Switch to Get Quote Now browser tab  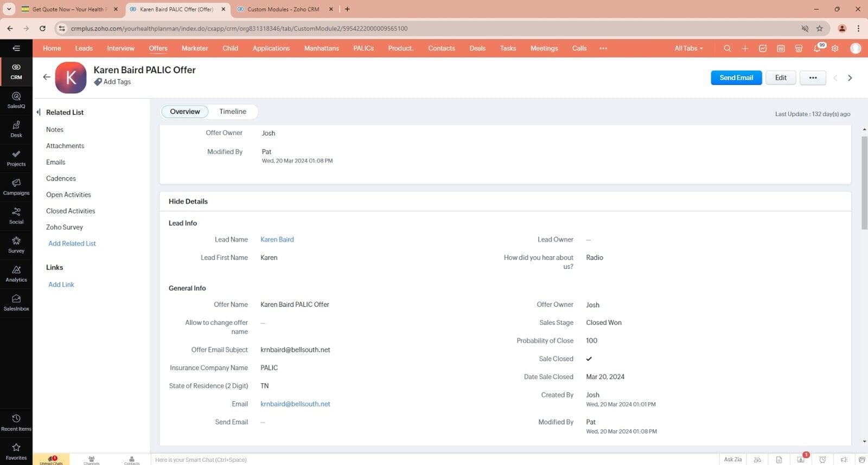pos(68,9)
